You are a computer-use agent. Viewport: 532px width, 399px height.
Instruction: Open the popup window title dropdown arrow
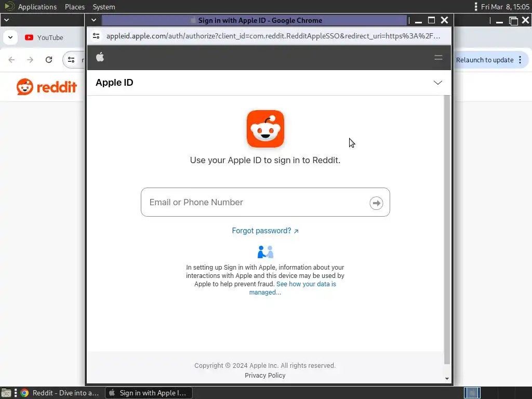tap(94, 20)
